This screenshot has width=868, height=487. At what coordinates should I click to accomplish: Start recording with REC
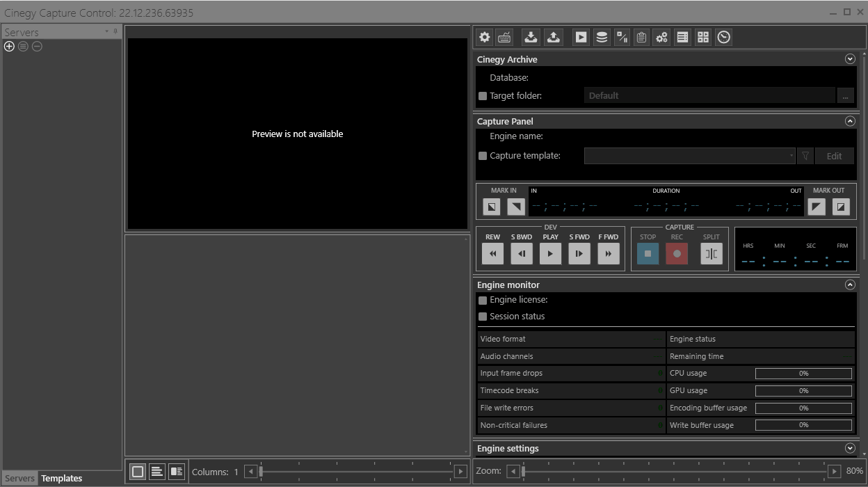677,254
